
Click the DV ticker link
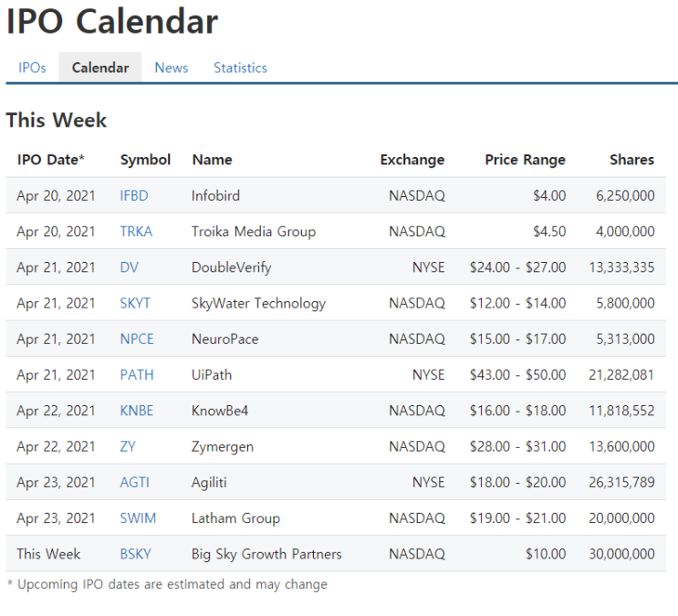click(130, 267)
